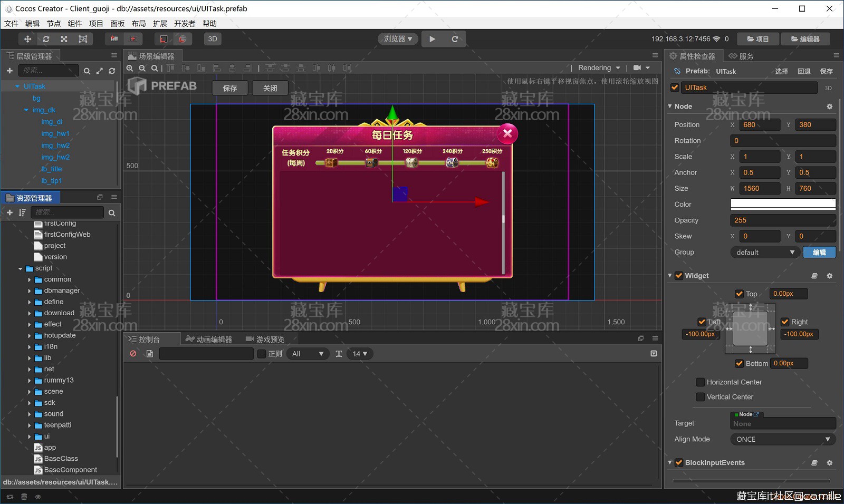Zoom in the scene view
The height and width of the screenshot is (504, 844).
[130, 68]
